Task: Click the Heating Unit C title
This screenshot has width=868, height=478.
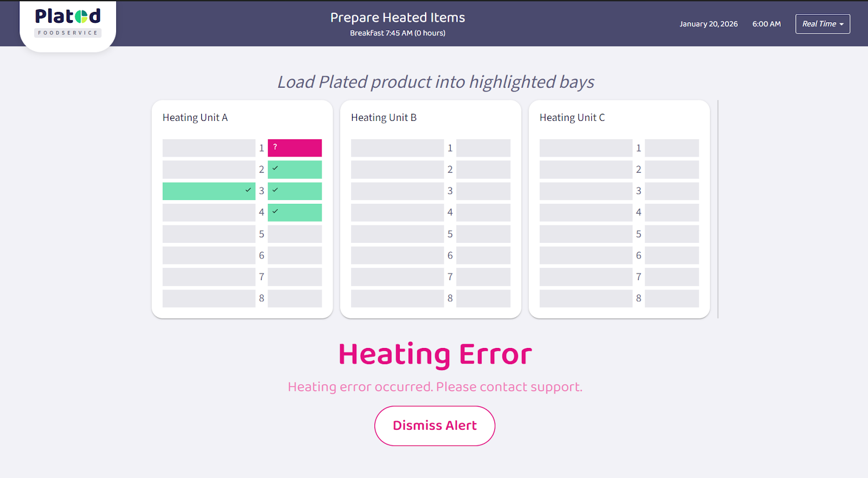Action: (x=572, y=118)
